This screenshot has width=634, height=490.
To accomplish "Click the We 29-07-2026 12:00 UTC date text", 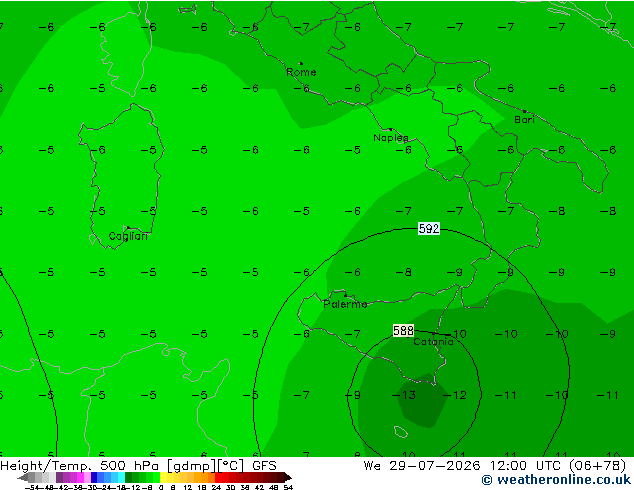I will click(x=464, y=466).
